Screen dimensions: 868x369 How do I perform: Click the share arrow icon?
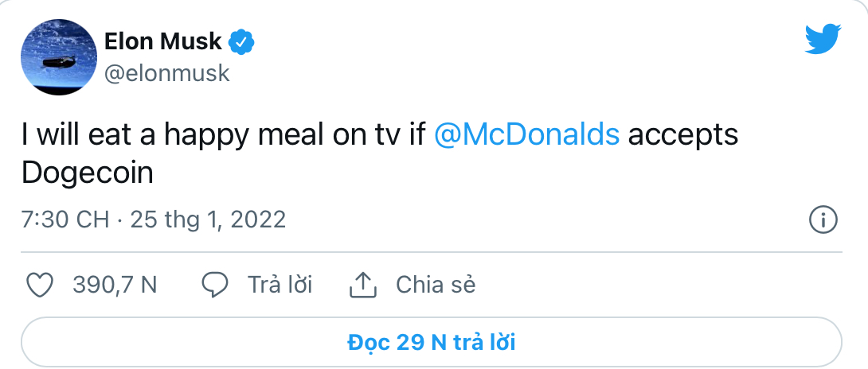pyautogui.click(x=363, y=284)
